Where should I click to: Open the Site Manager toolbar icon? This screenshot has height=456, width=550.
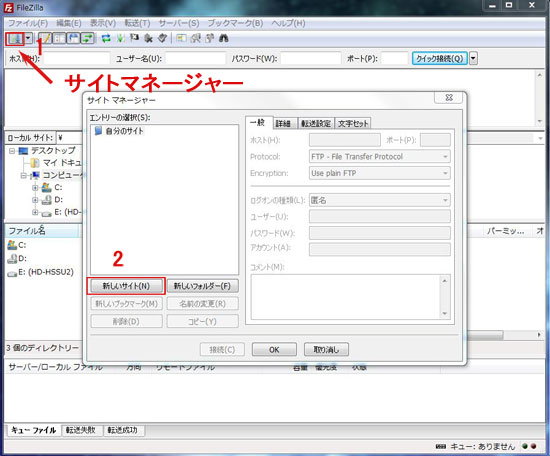coord(15,38)
